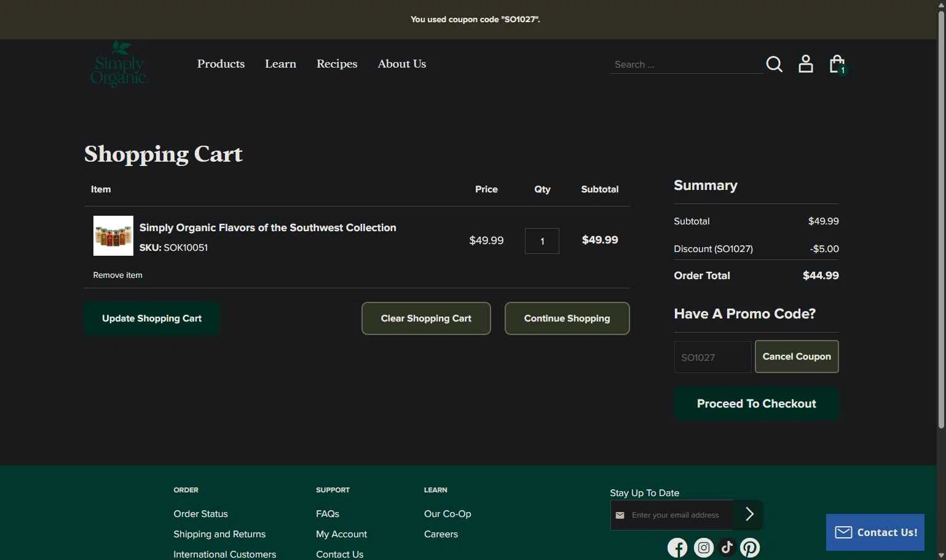Viewport: 946px width, 560px height.
Task: Click the SKU: SOK10051 text
Action: 173,248
